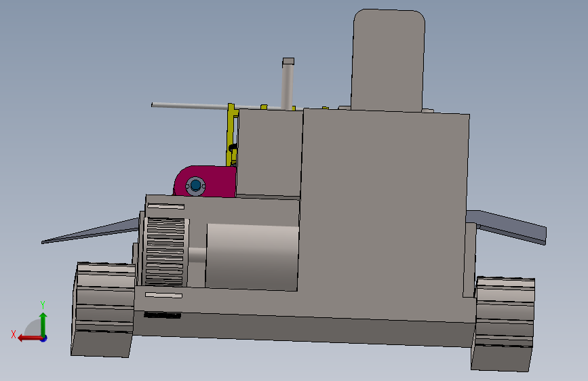588x381 pixels.
Task: Select the large cylinder beside the grille
Action: 252,257
